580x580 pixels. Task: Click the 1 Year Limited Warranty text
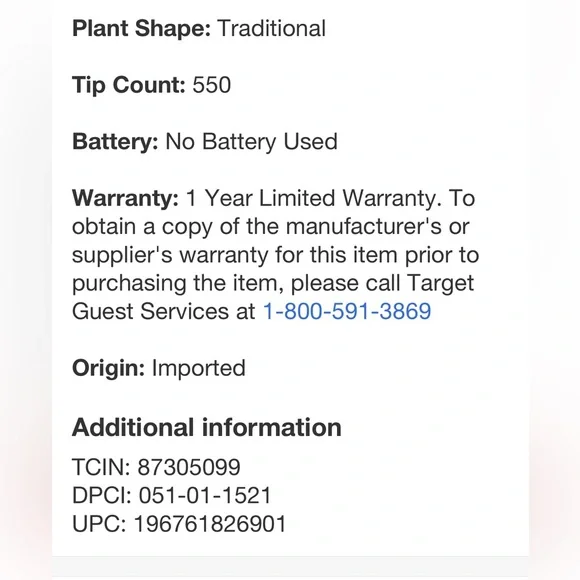tap(314, 198)
